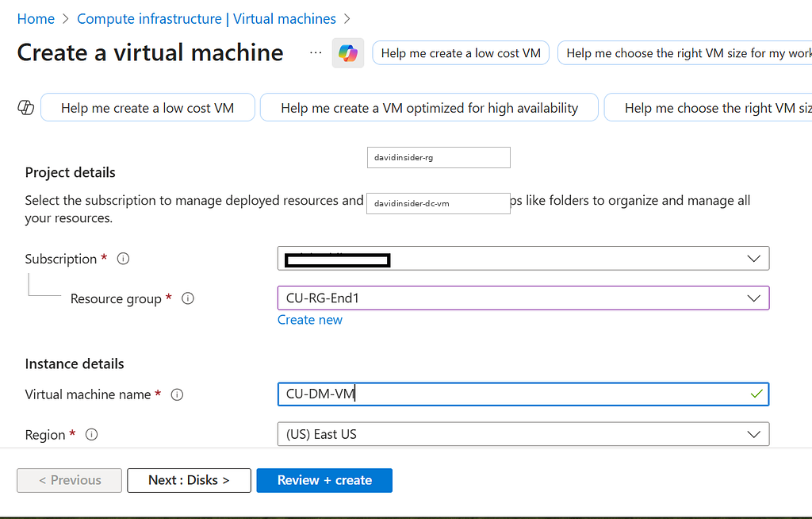Expand the Resource group dropdown CU-RG-End1
812x519 pixels.
pos(523,298)
